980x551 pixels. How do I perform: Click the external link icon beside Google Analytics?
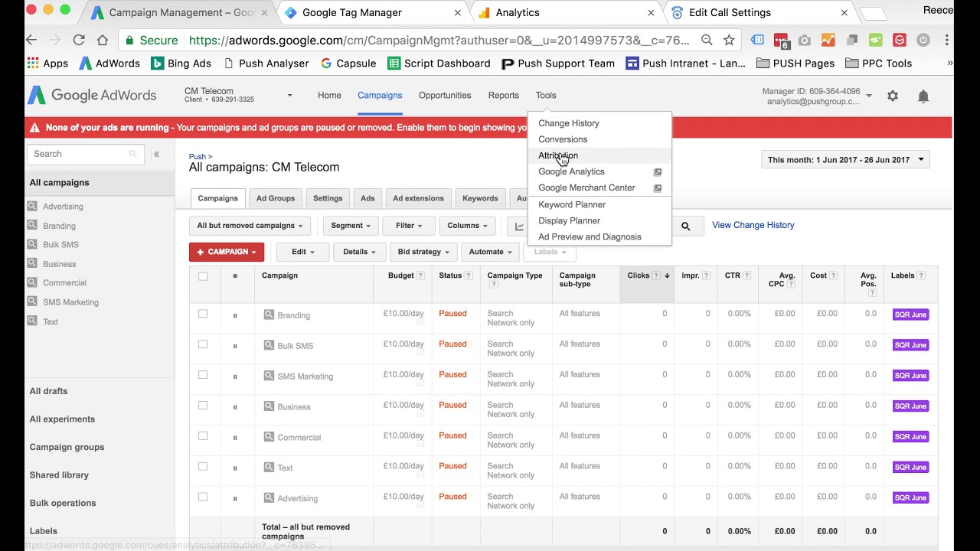point(658,172)
